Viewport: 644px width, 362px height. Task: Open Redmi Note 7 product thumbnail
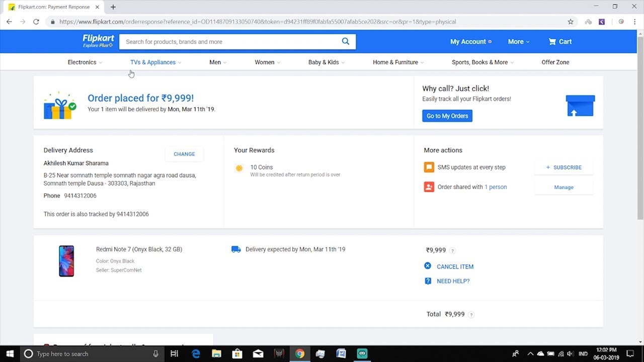pyautogui.click(x=66, y=261)
